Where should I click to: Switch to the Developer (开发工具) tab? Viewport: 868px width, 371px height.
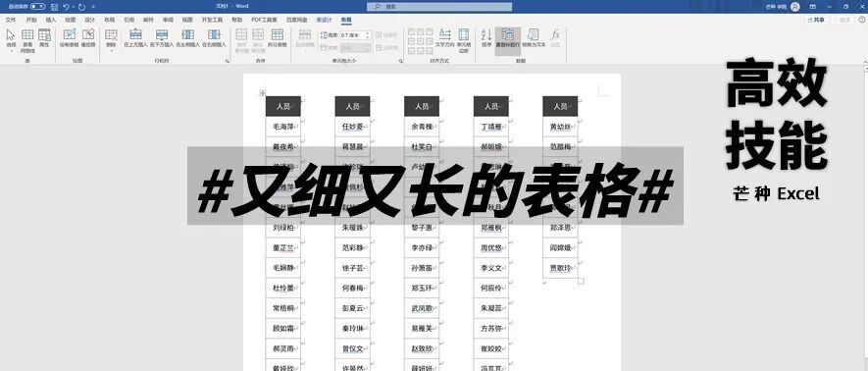[212, 20]
